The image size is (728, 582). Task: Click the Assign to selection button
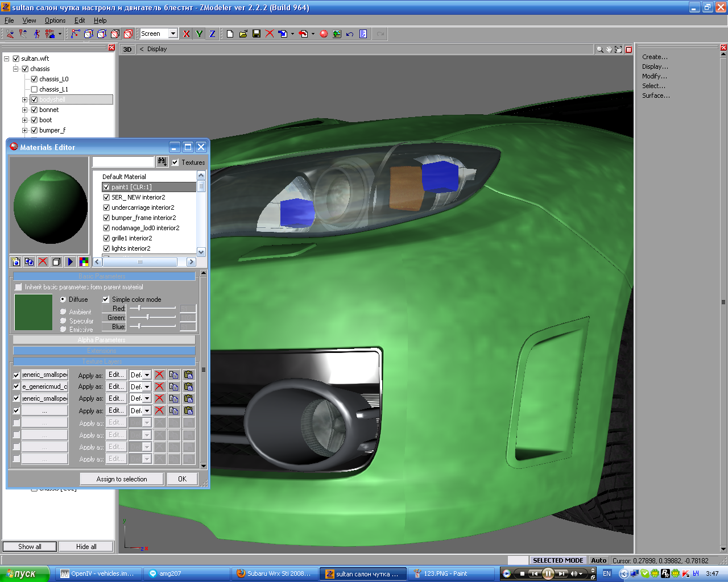[122, 479]
